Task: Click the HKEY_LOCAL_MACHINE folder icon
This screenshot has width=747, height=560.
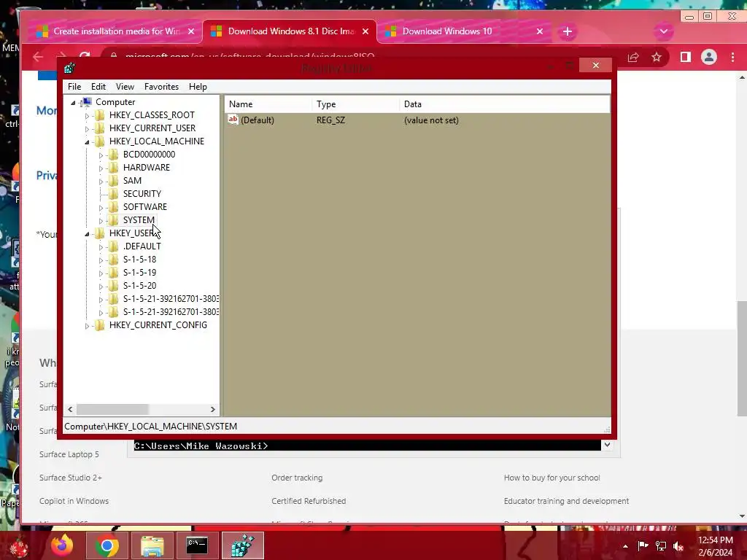Action: (x=99, y=141)
